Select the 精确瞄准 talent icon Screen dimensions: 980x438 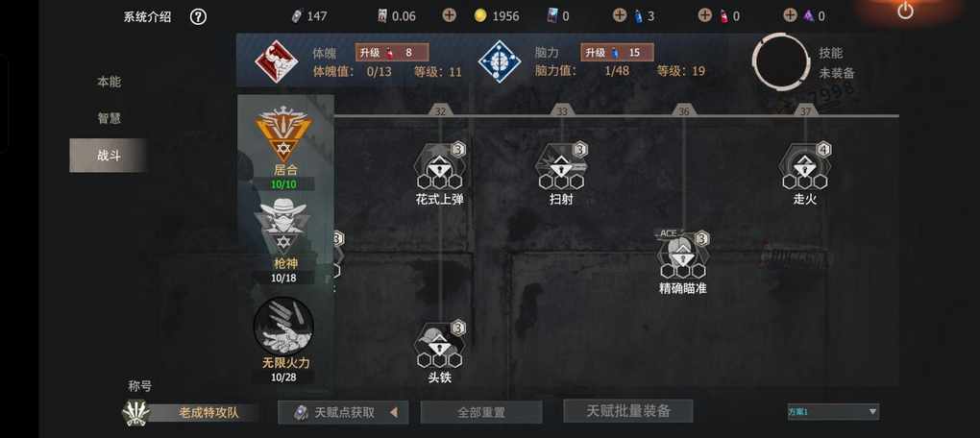683,256
